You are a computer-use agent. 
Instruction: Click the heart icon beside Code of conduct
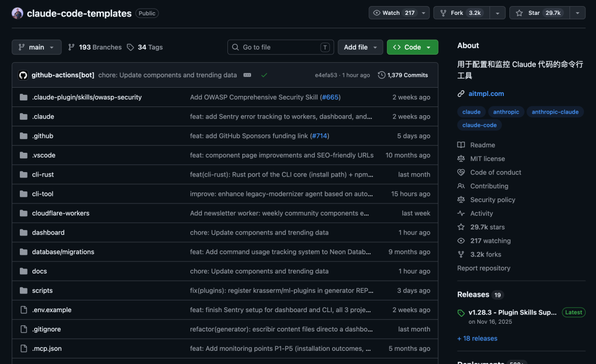pyautogui.click(x=461, y=173)
